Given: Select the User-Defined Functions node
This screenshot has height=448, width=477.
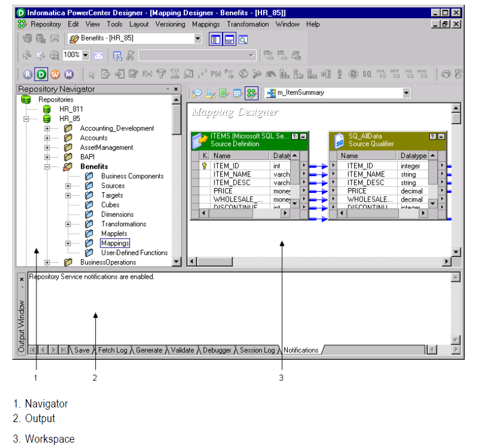Looking at the screenshot, I should coord(135,253).
